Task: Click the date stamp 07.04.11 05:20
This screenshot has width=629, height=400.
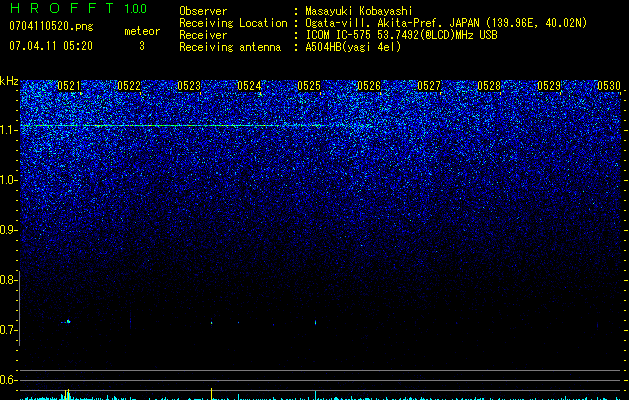Action: click(x=51, y=46)
